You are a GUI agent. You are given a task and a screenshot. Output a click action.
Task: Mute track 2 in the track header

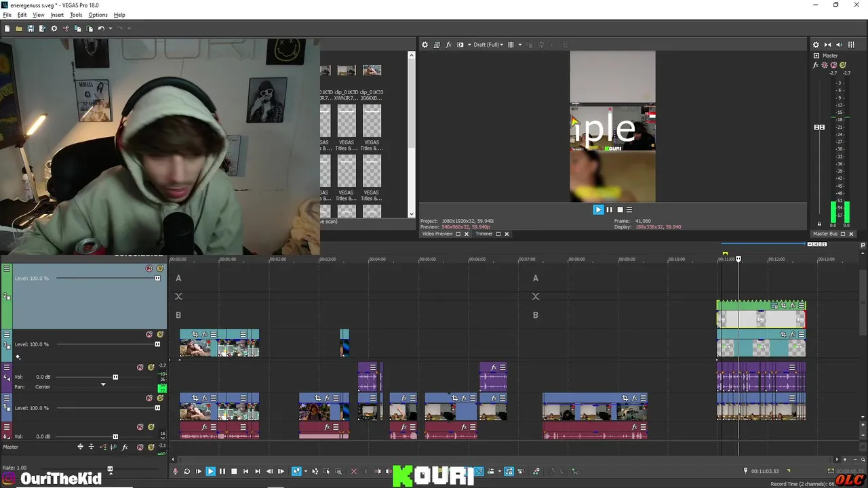pyautogui.click(x=149, y=268)
